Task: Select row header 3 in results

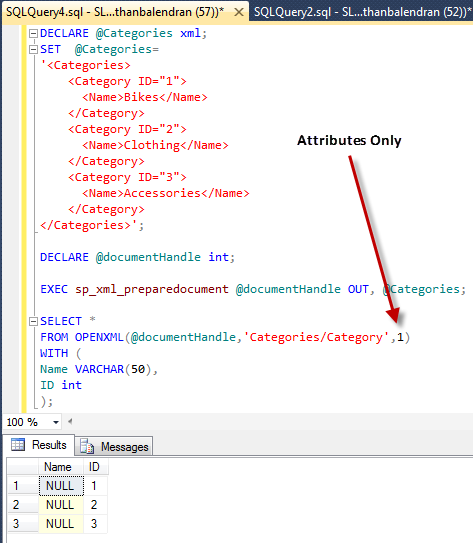Action: click(x=23, y=523)
